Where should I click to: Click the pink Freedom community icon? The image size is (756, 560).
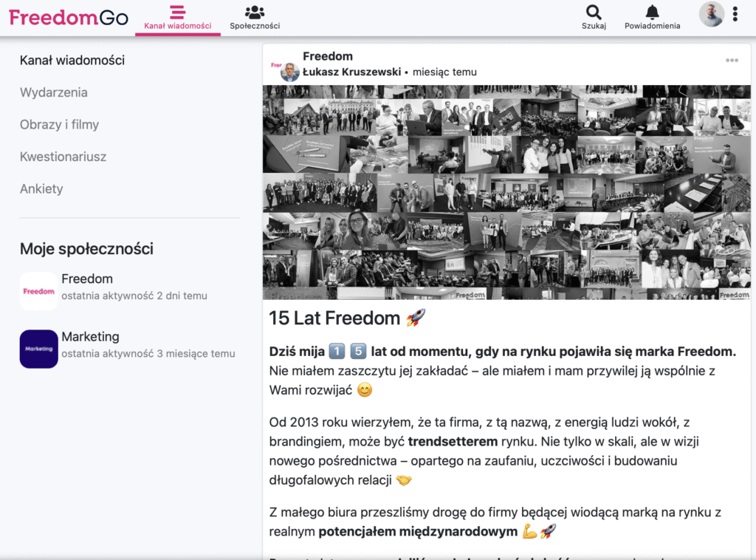[38, 291]
